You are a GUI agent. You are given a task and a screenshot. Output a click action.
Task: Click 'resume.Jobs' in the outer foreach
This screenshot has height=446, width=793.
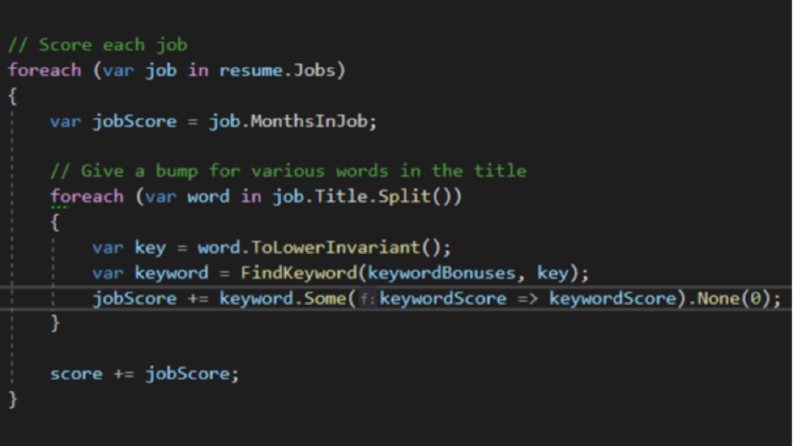(277, 70)
